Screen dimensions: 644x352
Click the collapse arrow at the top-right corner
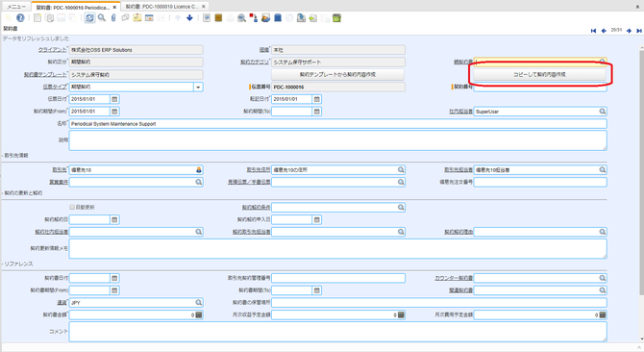[x=638, y=7]
